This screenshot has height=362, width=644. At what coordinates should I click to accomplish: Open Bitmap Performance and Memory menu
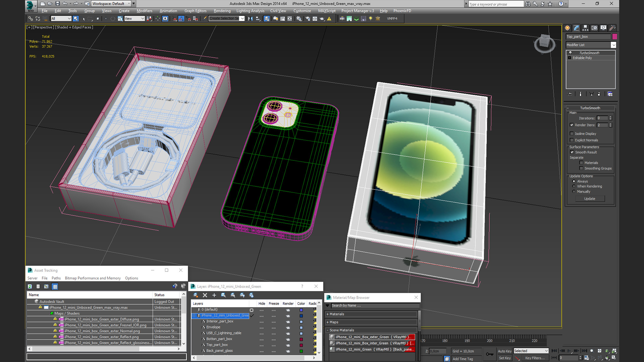(x=93, y=278)
